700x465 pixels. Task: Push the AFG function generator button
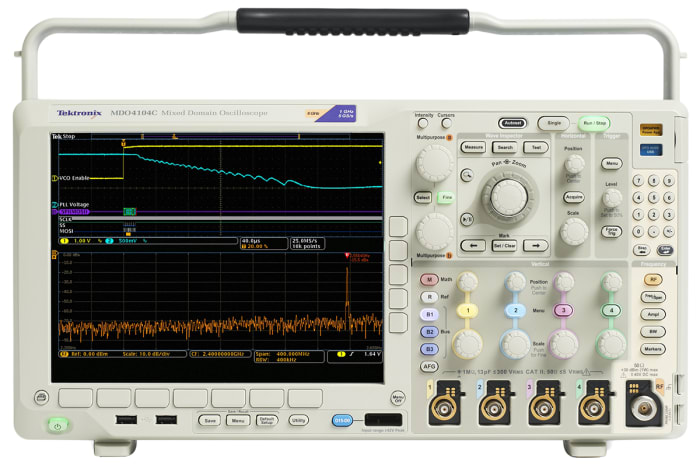[429, 366]
